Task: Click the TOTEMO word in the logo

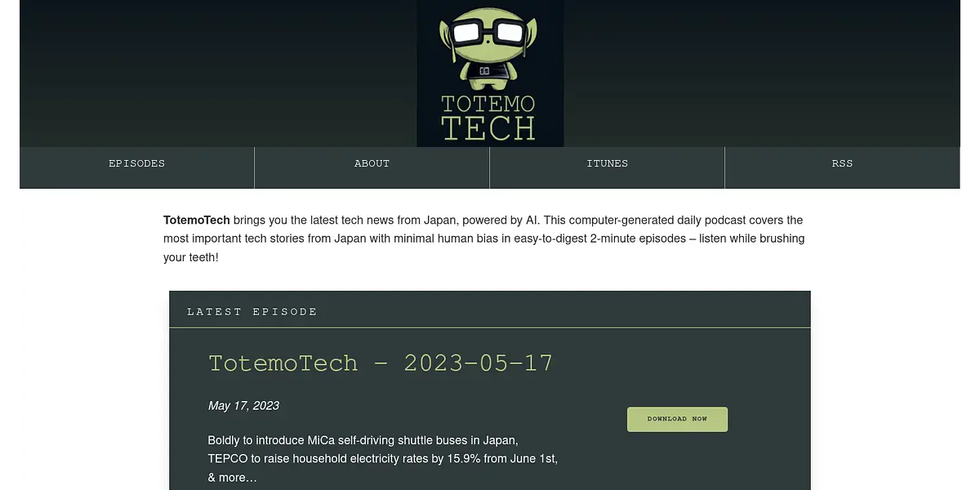Action: 488,105
